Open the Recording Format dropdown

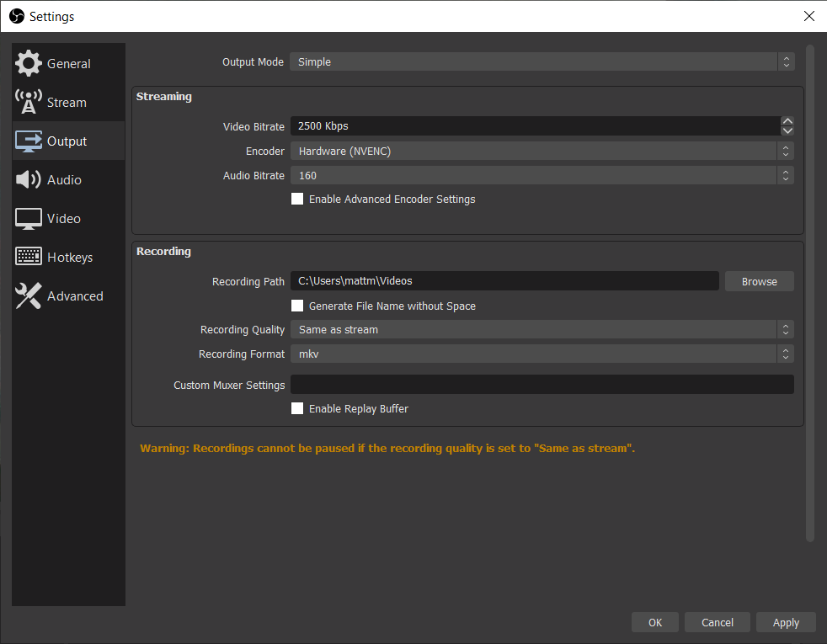pyautogui.click(x=542, y=354)
